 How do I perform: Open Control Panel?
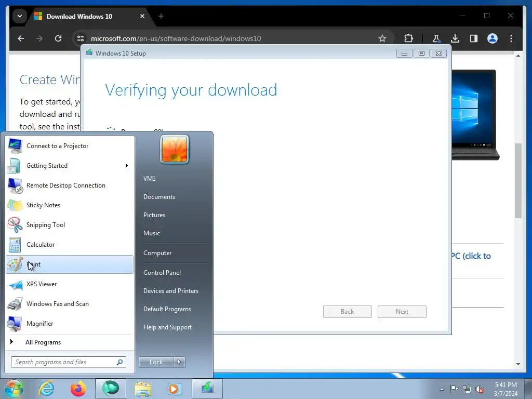[162, 273]
